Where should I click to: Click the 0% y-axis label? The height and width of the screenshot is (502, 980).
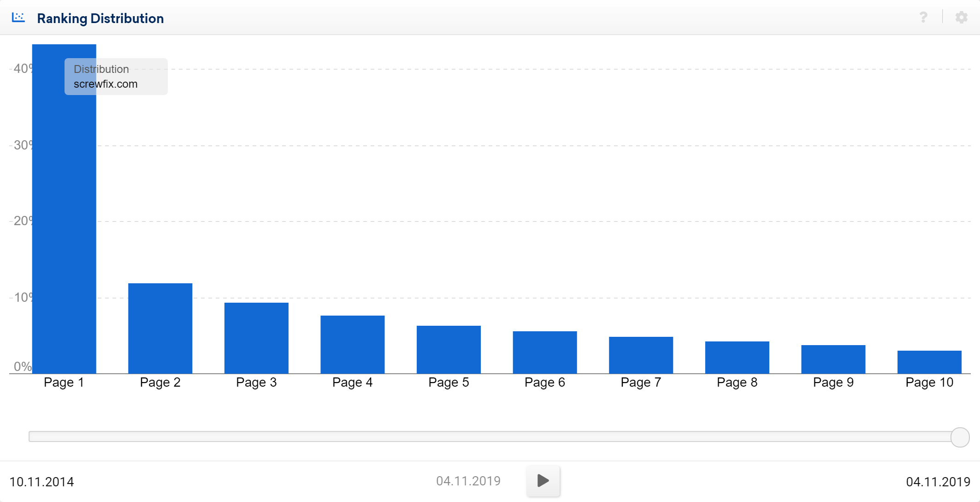[23, 367]
